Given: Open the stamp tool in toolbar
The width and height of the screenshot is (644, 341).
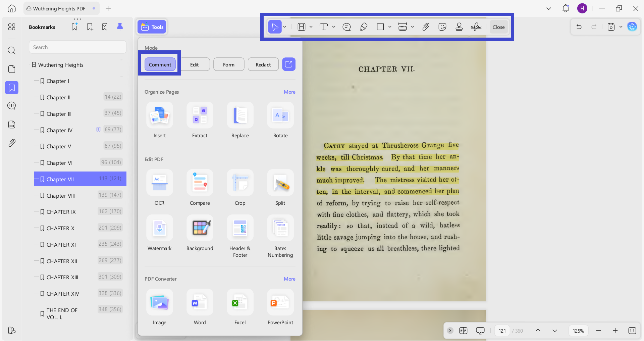Looking at the screenshot, I should tap(459, 27).
